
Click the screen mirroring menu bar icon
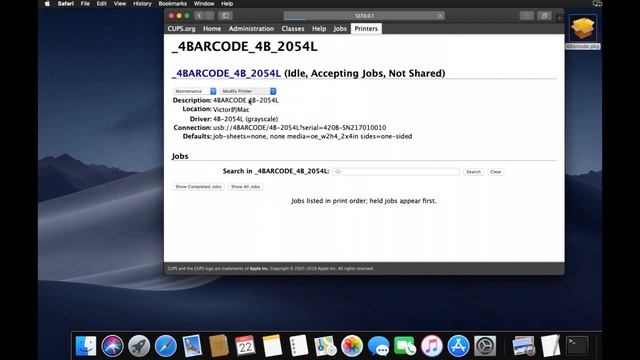(597, 4)
